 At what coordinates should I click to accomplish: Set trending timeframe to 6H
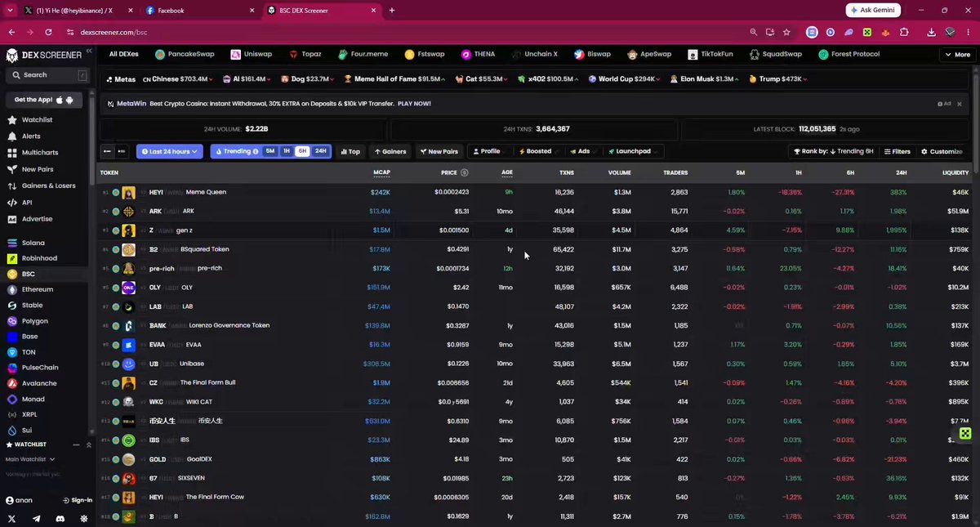(303, 151)
